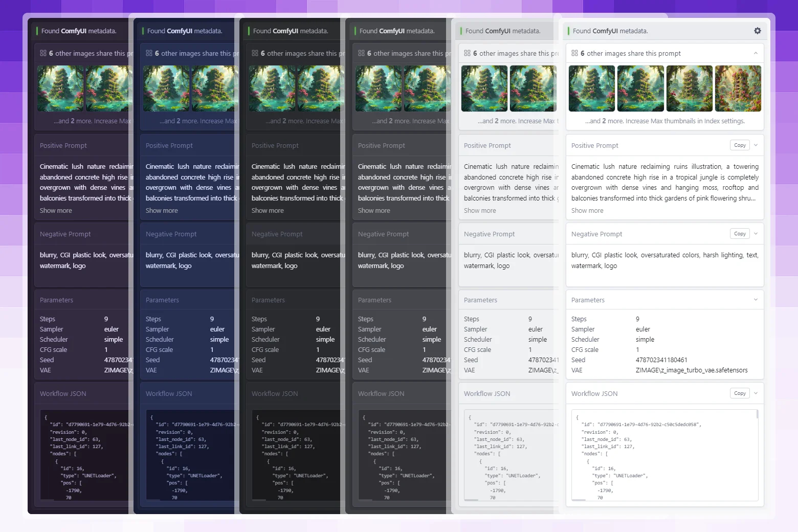Copy the Positive Prompt text
Screen dimensions: 798x532
pyautogui.click(x=739, y=145)
